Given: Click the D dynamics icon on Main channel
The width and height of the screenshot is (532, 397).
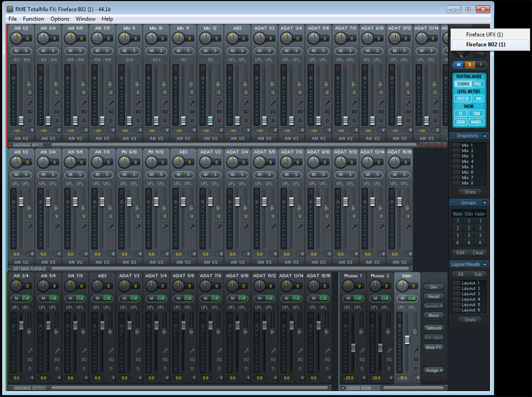Looking at the screenshot, I should coord(416,368).
